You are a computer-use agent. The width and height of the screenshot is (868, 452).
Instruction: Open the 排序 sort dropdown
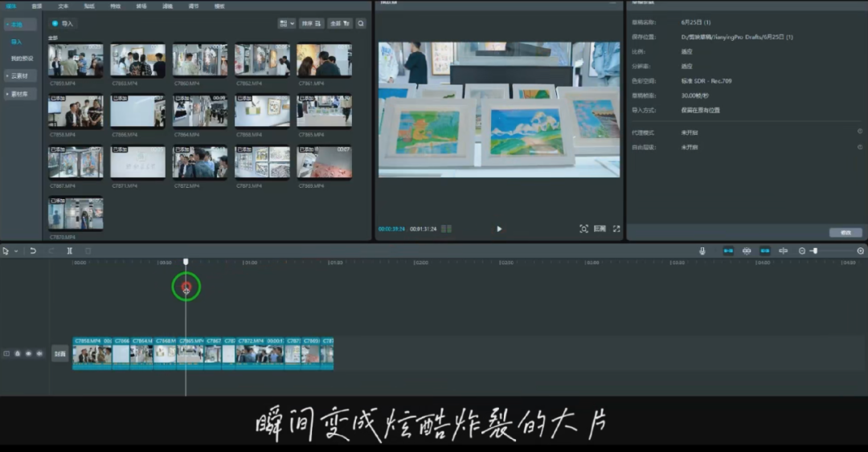pos(311,23)
